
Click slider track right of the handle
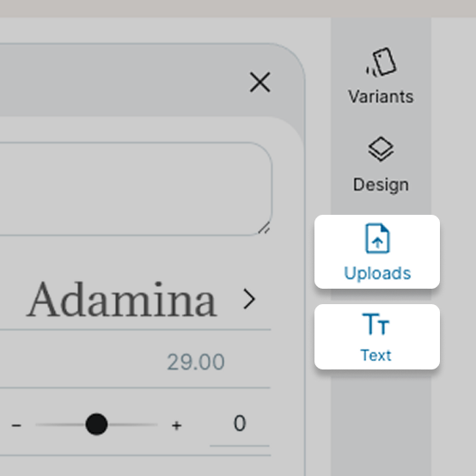click(x=132, y=424)
